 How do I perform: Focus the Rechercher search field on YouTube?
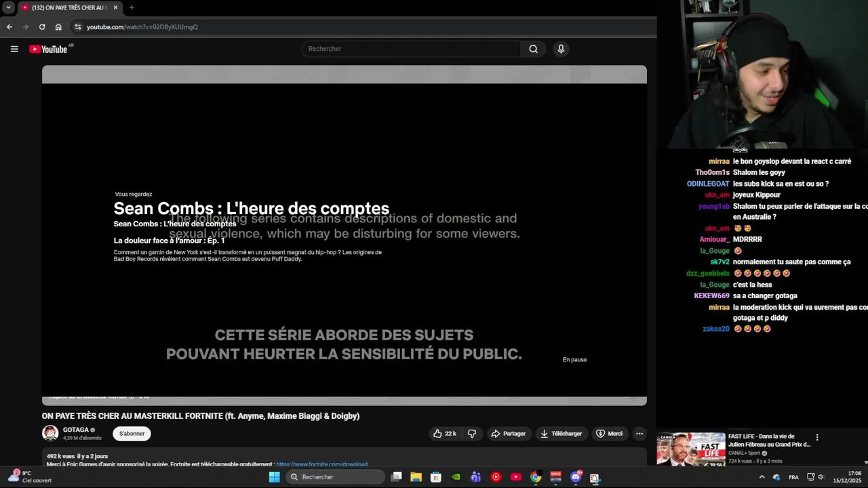pos(411,49)
